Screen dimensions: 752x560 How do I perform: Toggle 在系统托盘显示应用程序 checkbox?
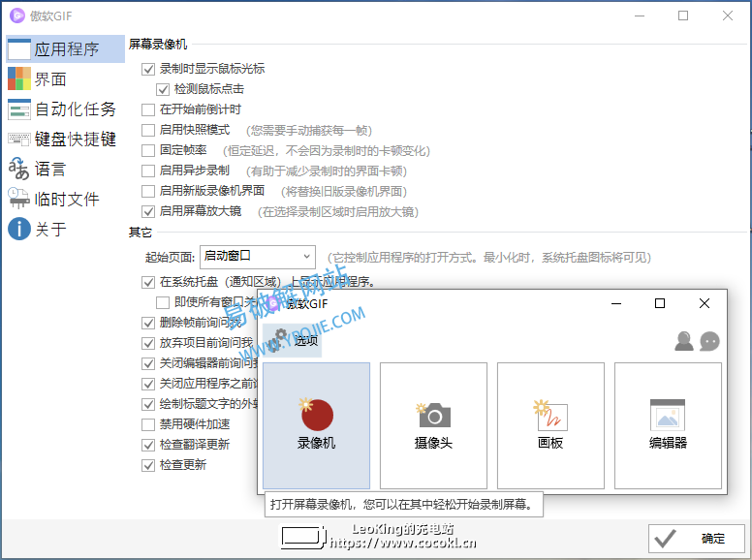point(148,282)
